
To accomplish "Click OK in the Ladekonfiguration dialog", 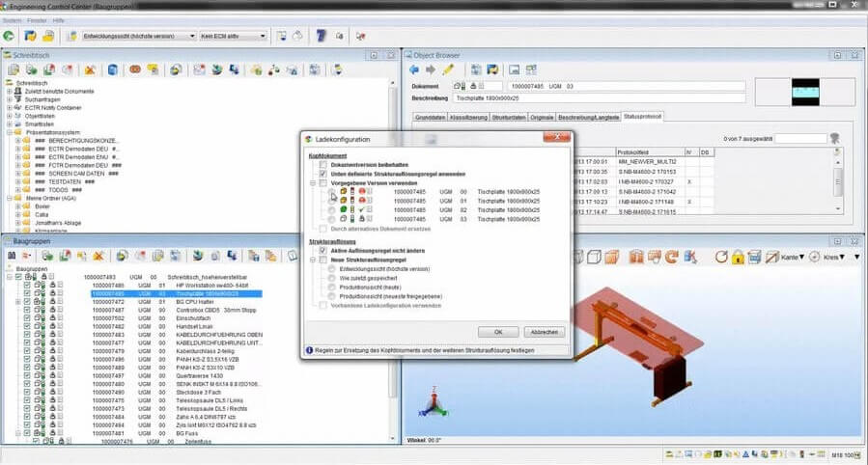I will pos(498,331).
